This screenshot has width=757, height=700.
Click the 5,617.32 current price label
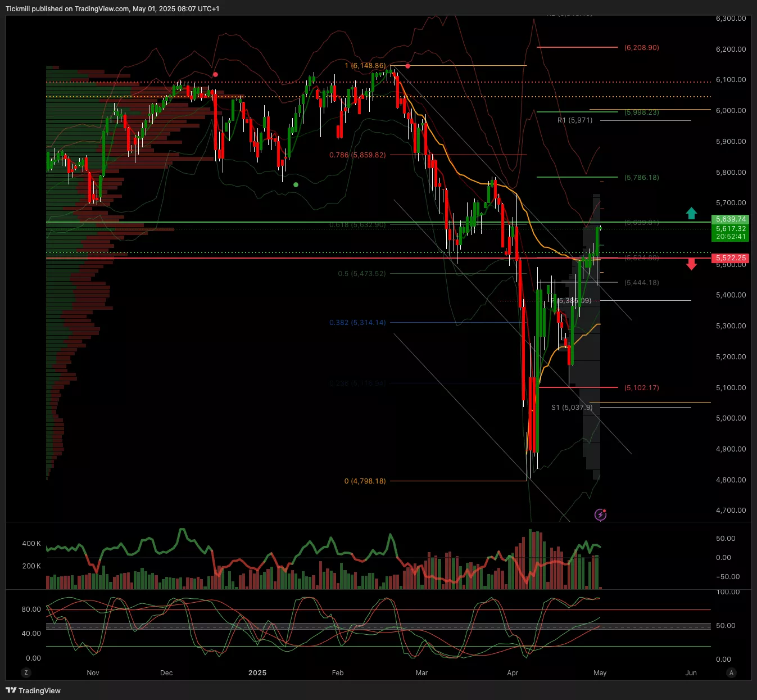(731, 229)
